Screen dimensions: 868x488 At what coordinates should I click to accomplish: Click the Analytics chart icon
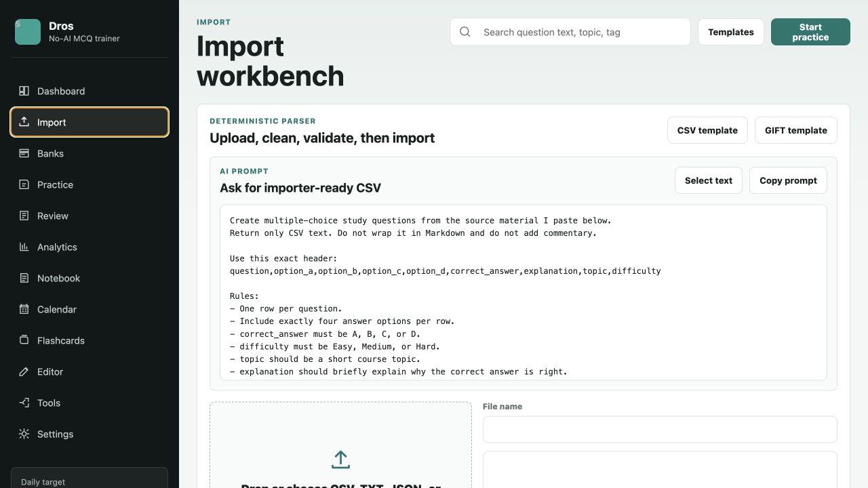tap(24, 247)
